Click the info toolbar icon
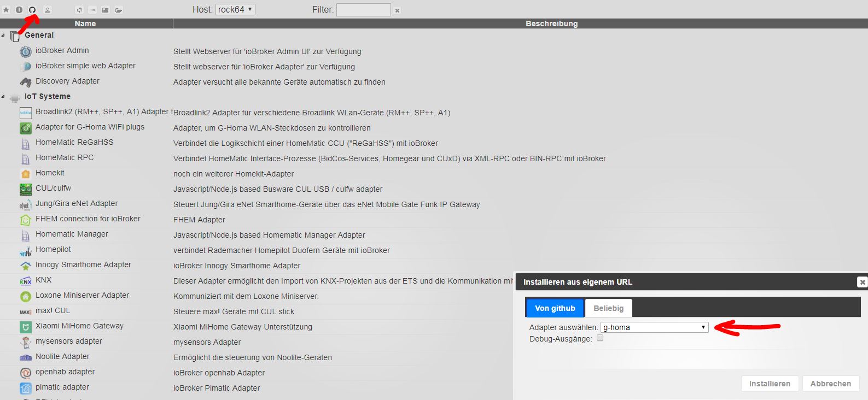Image resolution: width=868 pixels, height=400 pixels. pos(19,10)
